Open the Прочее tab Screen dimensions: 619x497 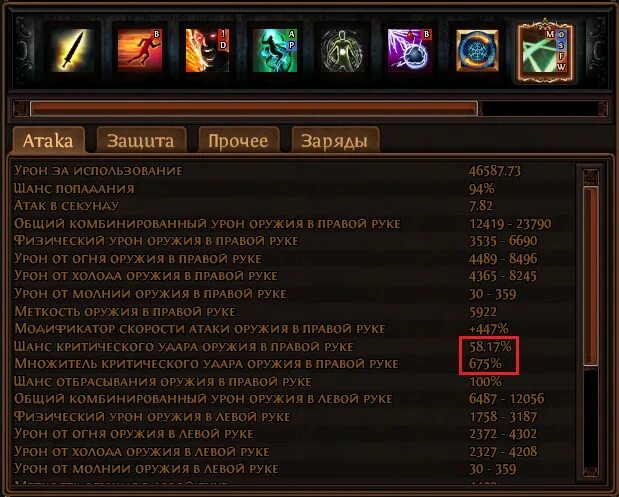point(238,140)
